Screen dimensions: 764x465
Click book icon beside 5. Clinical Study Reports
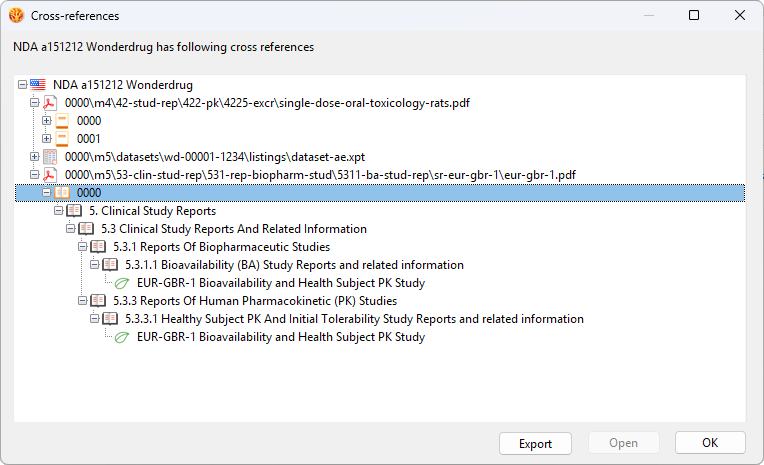point(74,211)
